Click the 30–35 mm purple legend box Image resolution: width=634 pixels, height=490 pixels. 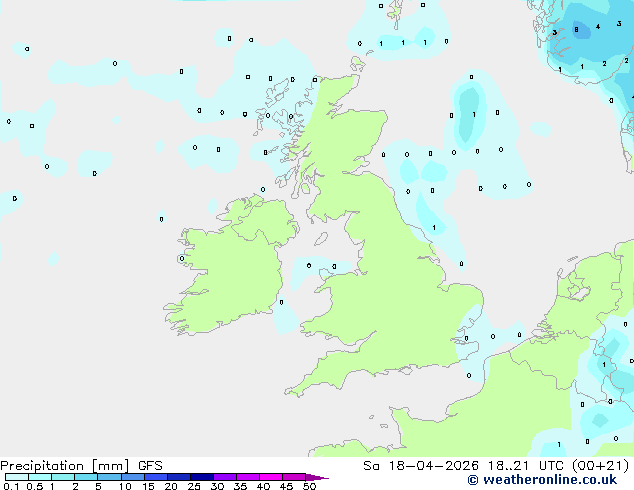click(x=225, y=477)
